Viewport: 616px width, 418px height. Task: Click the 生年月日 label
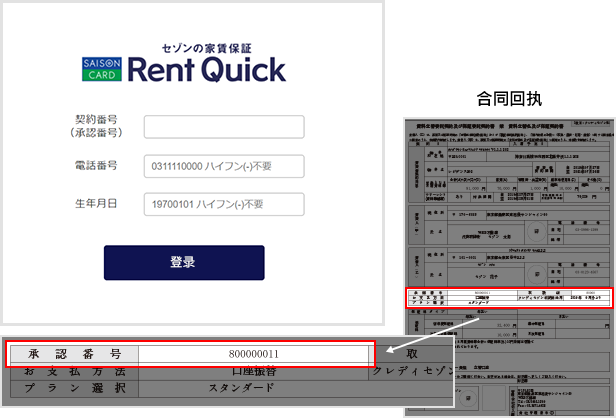(x=96, y=204)
